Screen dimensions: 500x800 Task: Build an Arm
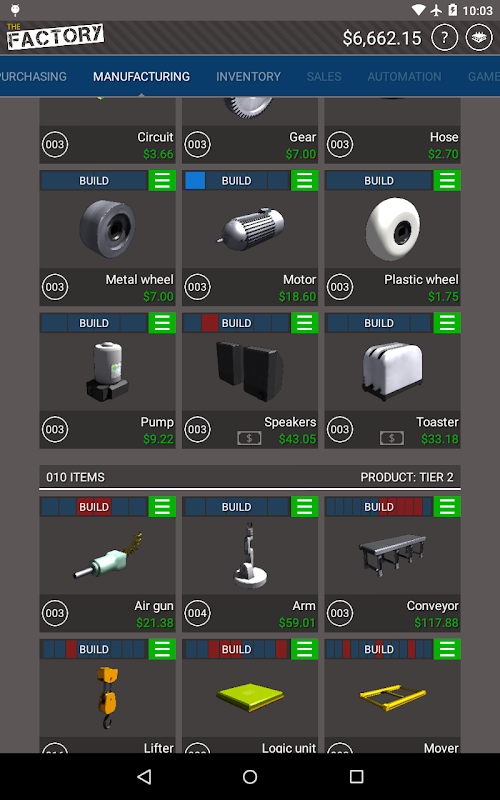[x=236, y=507]
